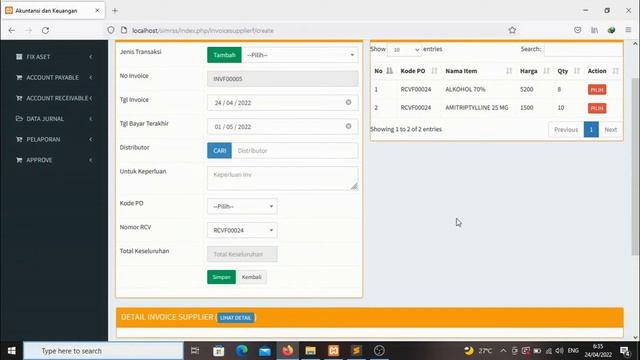Open the DATA JURNAL sidebar menu

tap(54, 119)
